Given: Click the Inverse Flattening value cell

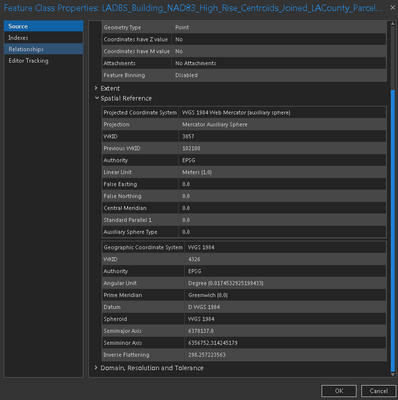Looking at the screenshot, I should tap(285, 355).
